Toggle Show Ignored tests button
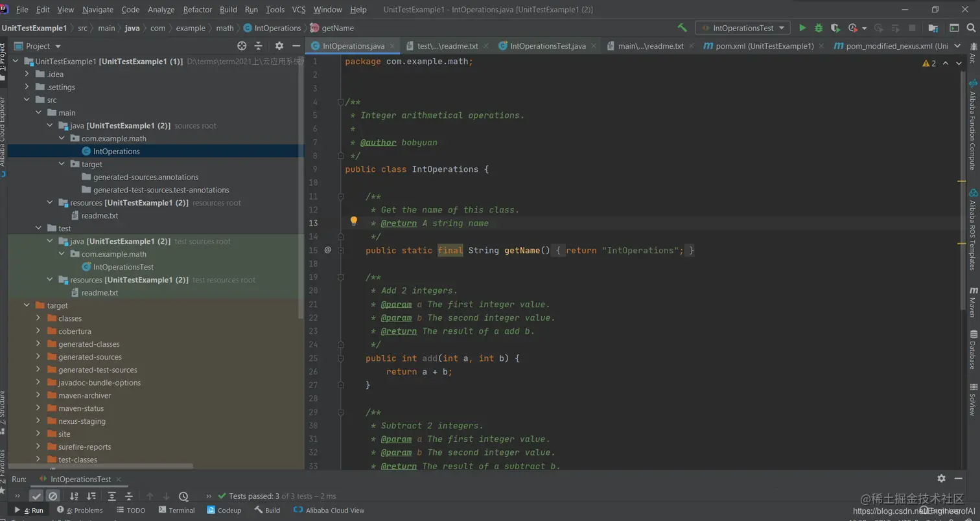 (53, 496)
